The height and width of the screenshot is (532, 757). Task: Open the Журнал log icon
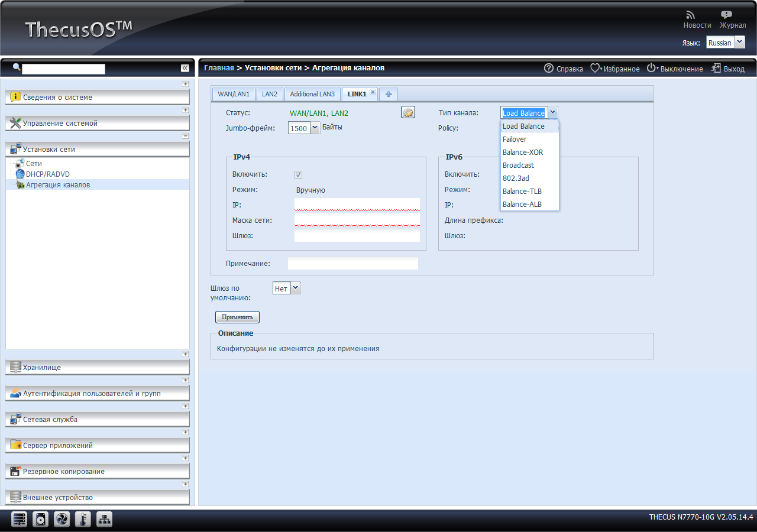726,15
